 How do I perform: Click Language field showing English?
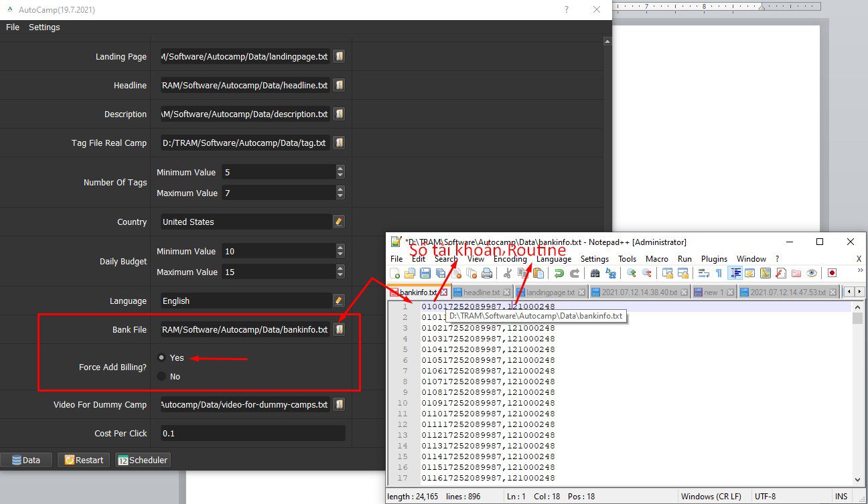pyautogui.click(x=247, y=301)
